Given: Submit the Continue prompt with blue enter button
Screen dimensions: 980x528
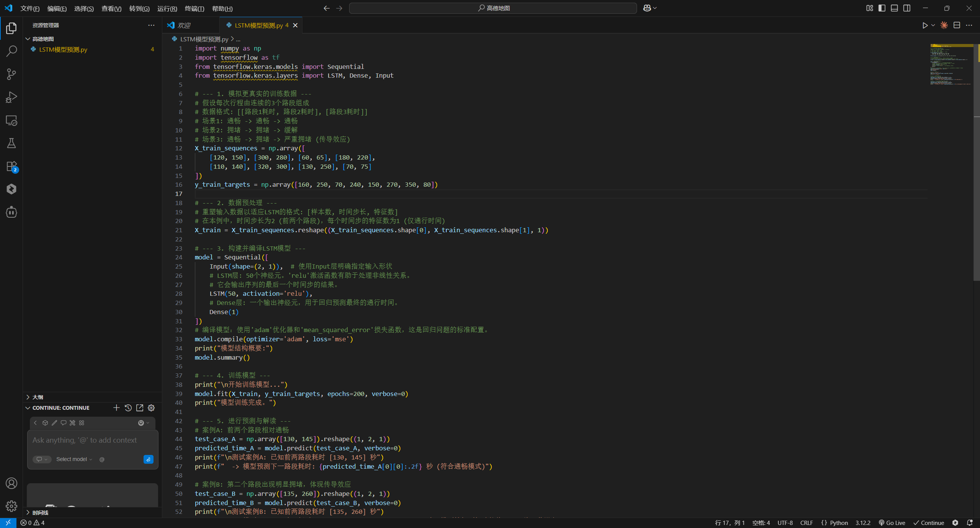Looking at the screenshot, I should (149, 459).
